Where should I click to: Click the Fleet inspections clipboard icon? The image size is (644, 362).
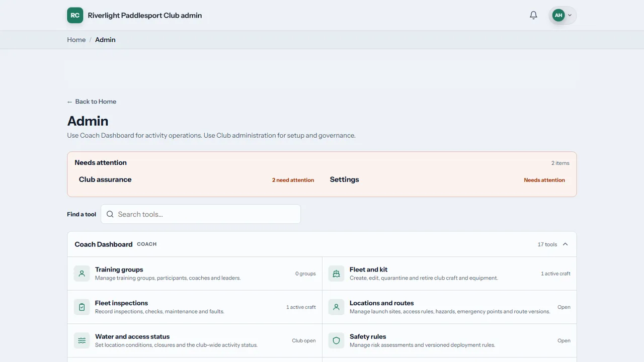click(x=82, y=307)
